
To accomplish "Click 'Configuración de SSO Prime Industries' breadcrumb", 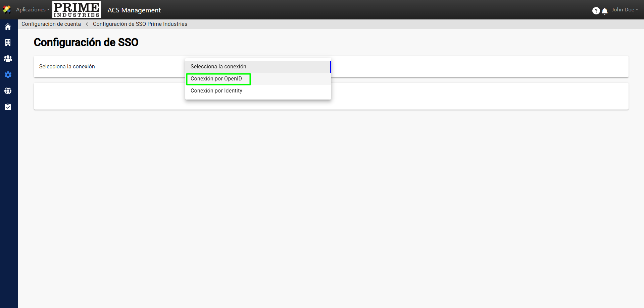I will [140, 24].
